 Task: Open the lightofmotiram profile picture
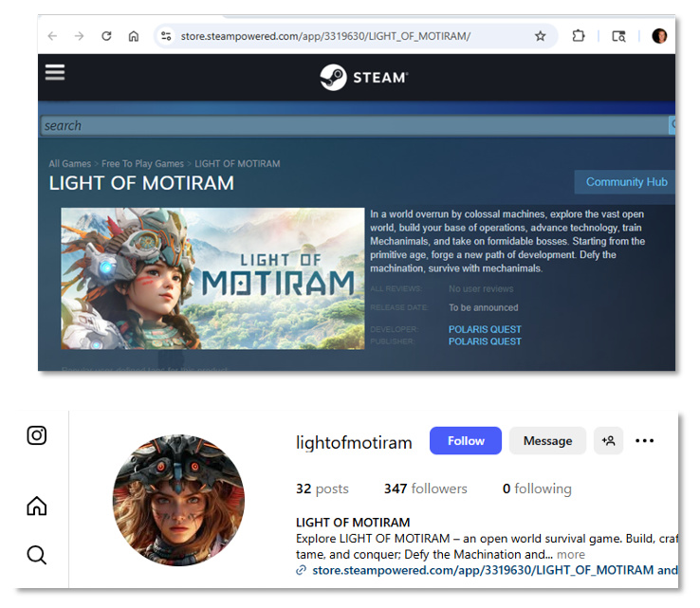pyautogui.click(x=178, y=501)
